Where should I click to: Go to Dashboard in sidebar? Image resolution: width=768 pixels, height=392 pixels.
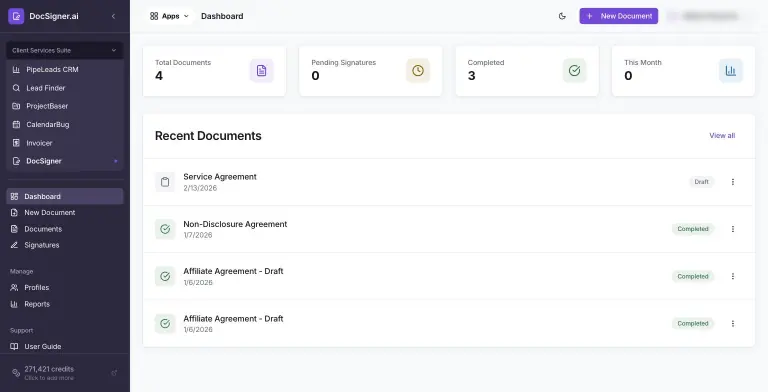[x=65, y=196]
